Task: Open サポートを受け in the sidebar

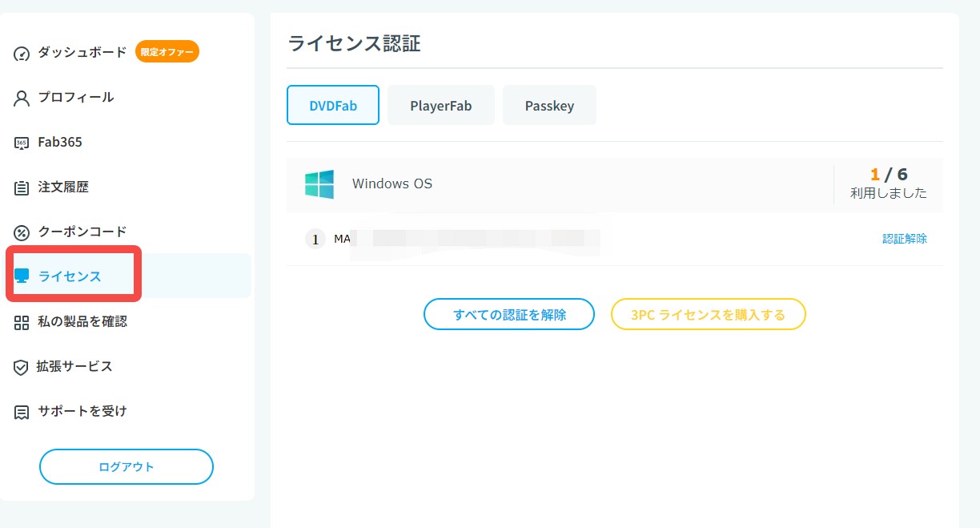Action: (82, 411)
